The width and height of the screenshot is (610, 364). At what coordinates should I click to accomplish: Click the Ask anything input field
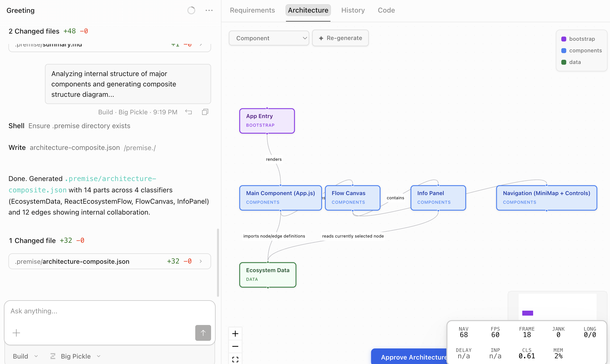click(110, 311)
